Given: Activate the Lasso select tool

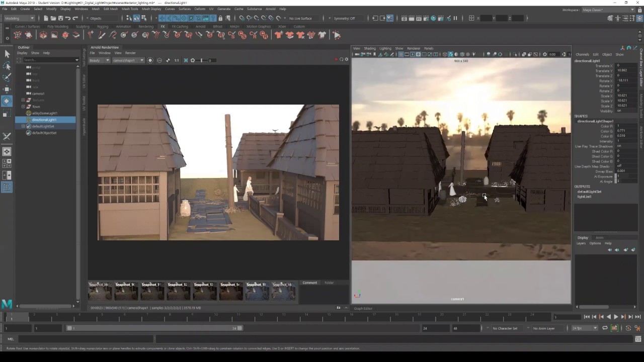Looking at the screenshot, I should click(7, 66).
